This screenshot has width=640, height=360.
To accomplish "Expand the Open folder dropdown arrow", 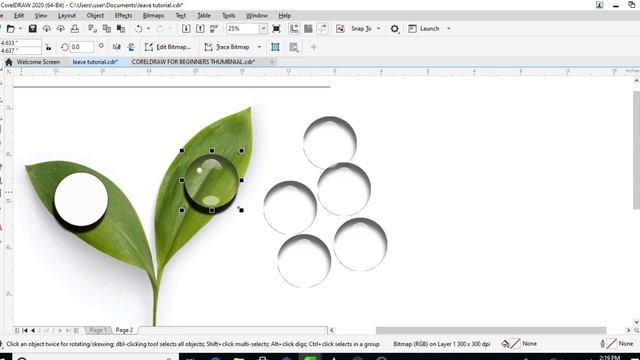I will [x=20, y=29].
